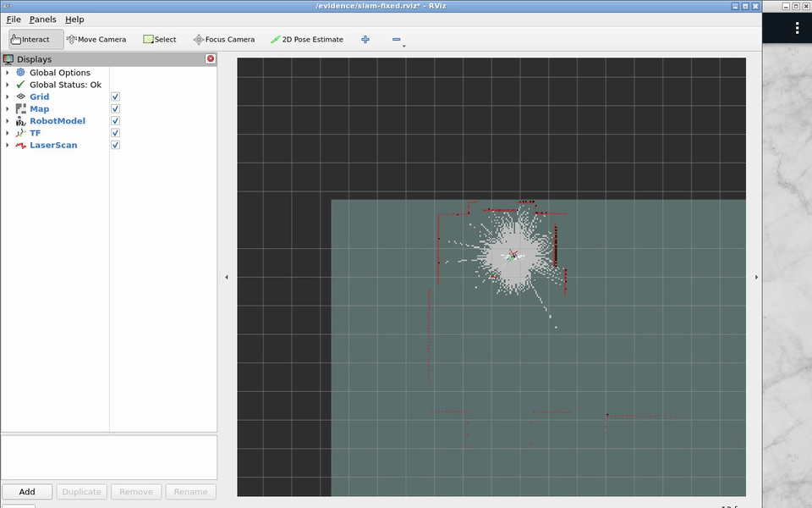The height and width of the screenshot is (508, 812).
Task: Expand the Map display properties
Action: (x=8, y=109)
